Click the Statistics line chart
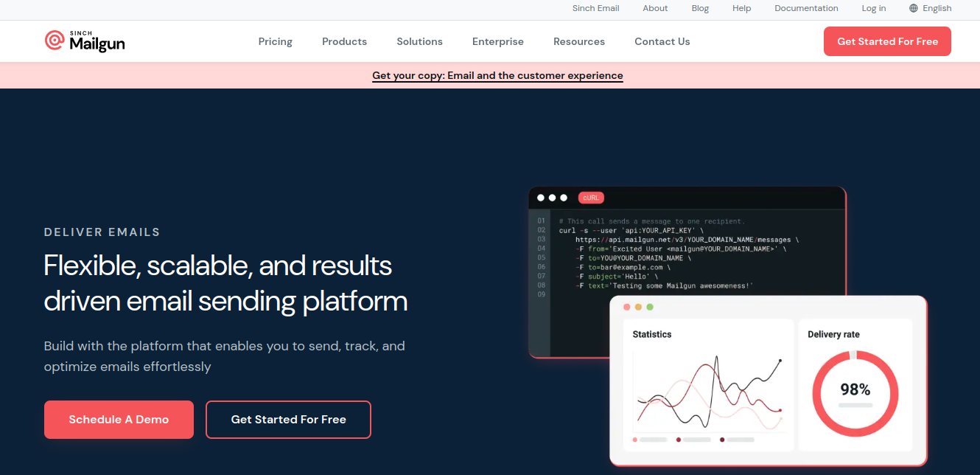Image resolution: width=980 pixels, height=475 pixels. click(x=708, y=392)
